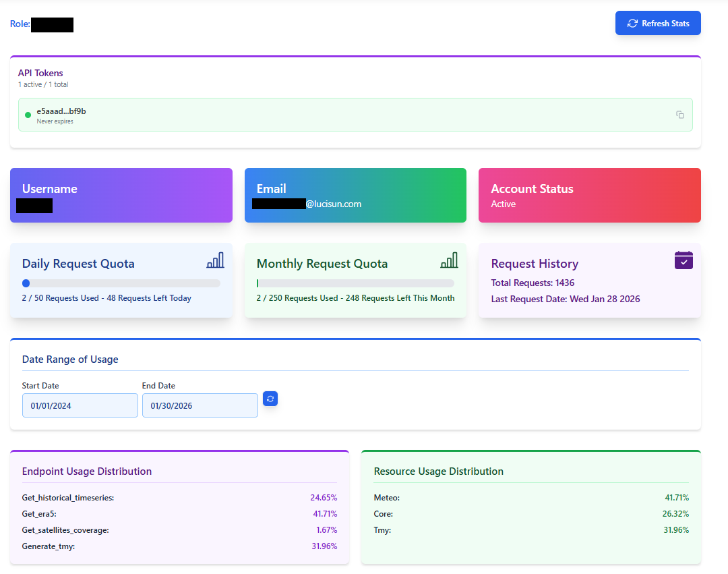The image size is (728, 574).
Task: Click the Monthly Request Quota progress bar
Action: pos(355,283)
